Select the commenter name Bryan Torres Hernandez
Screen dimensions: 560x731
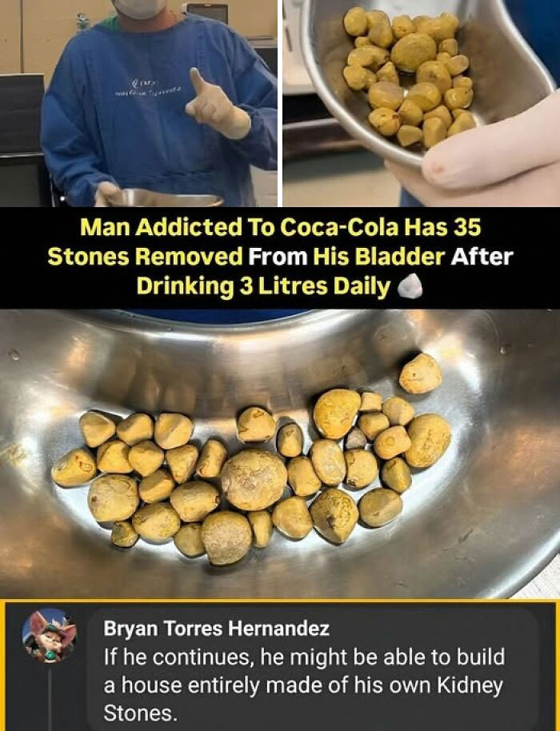click(216, 629)
